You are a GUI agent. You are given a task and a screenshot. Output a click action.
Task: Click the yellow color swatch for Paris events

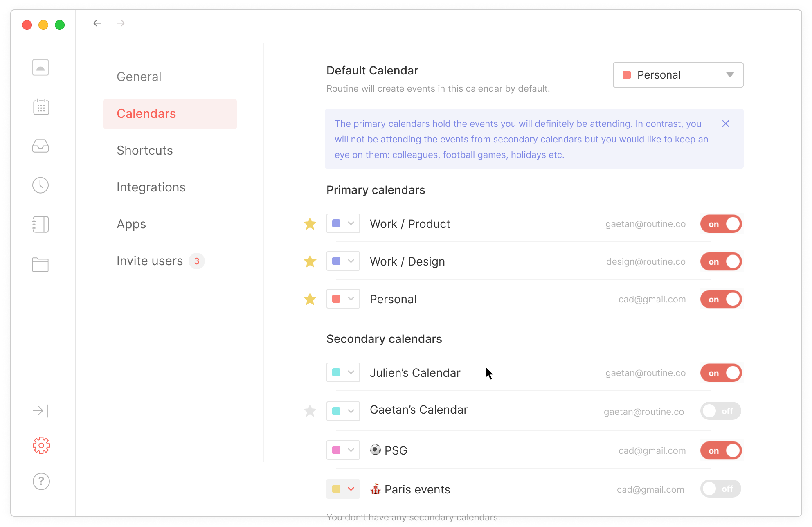(336, 489)
